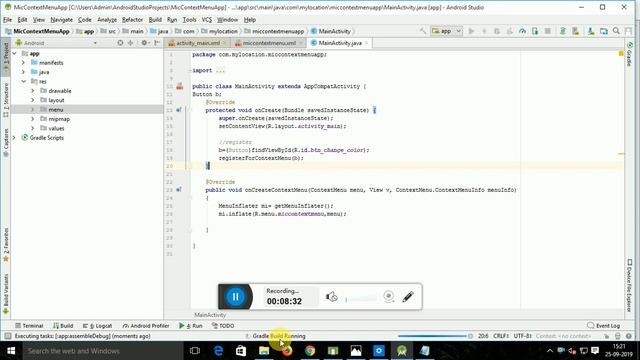Click the mylocation breadcrumb in navigation bar
The image size is (640, 360).
coord(220,31)
